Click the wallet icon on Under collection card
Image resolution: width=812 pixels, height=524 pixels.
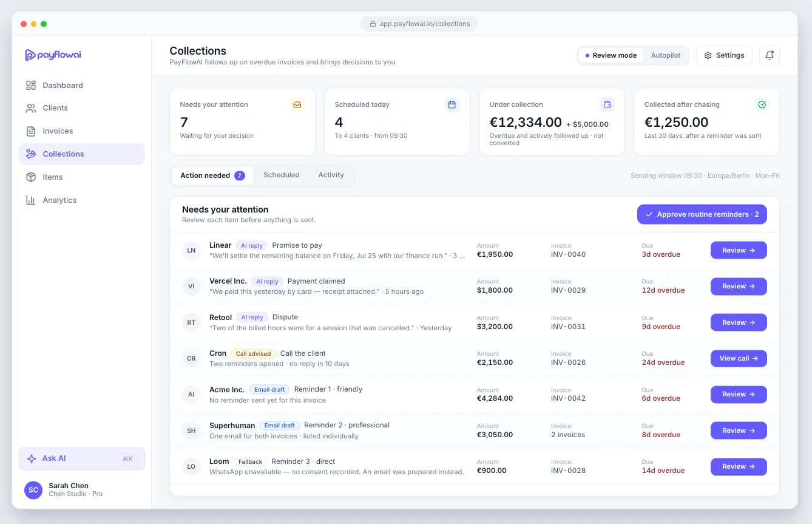pos(607,104)
